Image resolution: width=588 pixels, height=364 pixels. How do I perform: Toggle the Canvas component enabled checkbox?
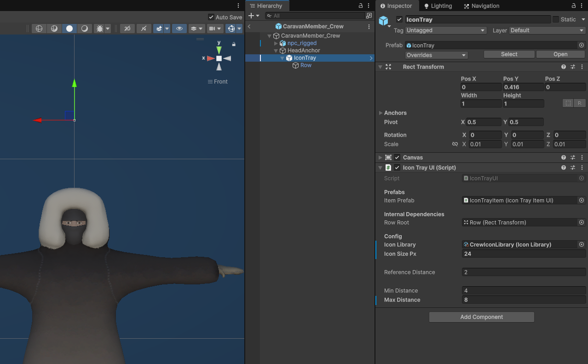tap(397, 157)
